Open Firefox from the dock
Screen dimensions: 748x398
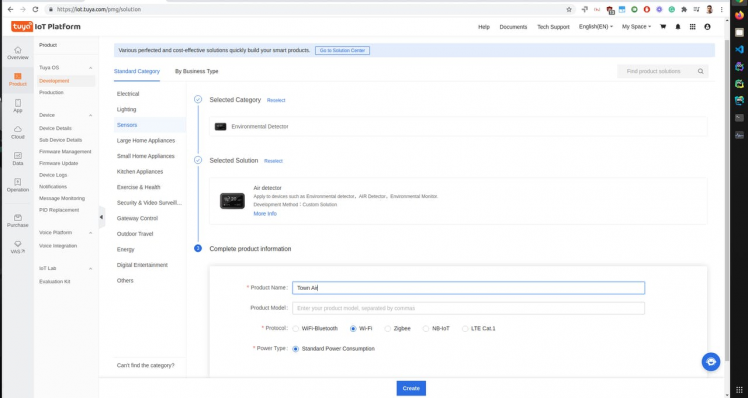click(x=739, y=15)
